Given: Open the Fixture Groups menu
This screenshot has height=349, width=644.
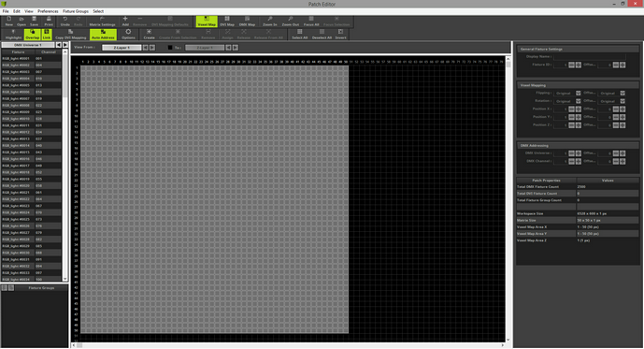Looking at the screenshot, I should pos(76,11).
